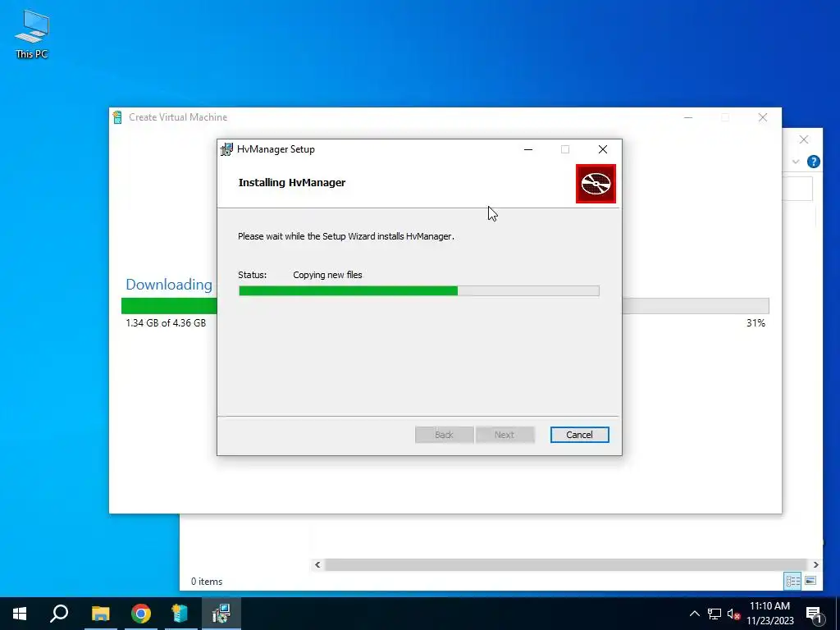This screenshot has width=840, height=630.
Task: Open File Explorer from the taskbar
Action: pos(101,614)
